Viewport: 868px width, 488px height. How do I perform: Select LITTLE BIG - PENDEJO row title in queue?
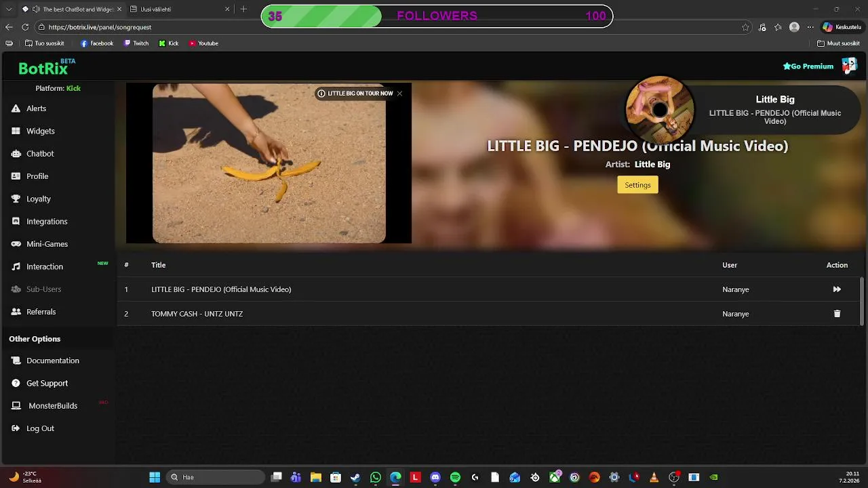click(x=221, y=289)
